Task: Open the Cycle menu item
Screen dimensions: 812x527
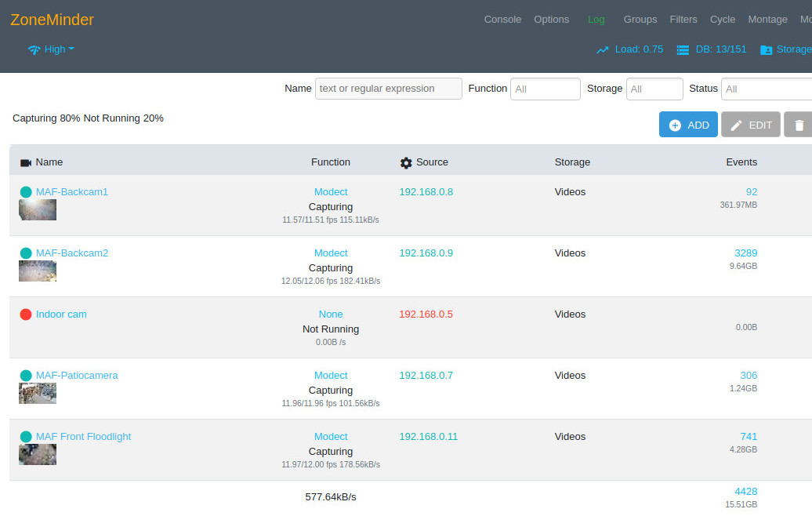Action: (x=723, y=20)
